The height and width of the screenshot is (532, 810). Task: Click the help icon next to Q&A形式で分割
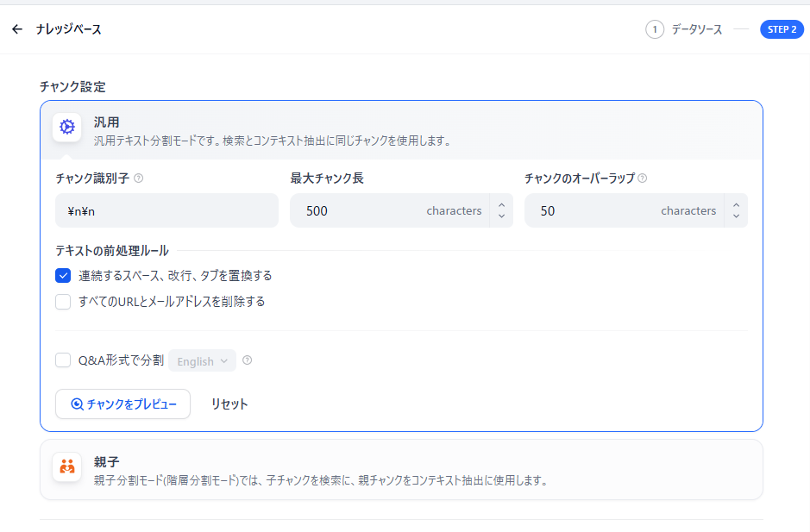coord(247,360)
